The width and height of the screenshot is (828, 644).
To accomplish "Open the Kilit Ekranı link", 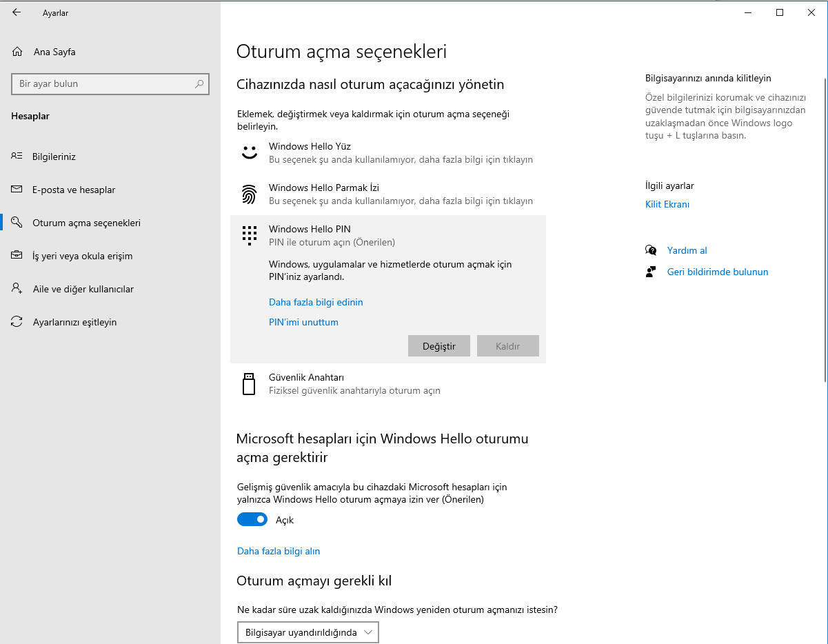I will coord(667,203).
